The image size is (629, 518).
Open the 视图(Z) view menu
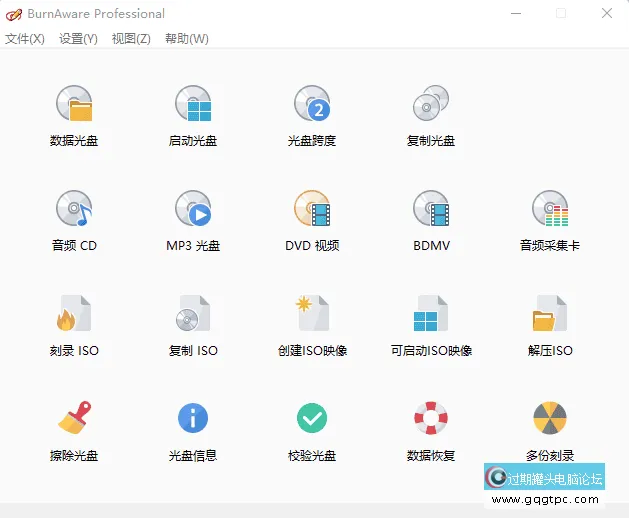131,39
